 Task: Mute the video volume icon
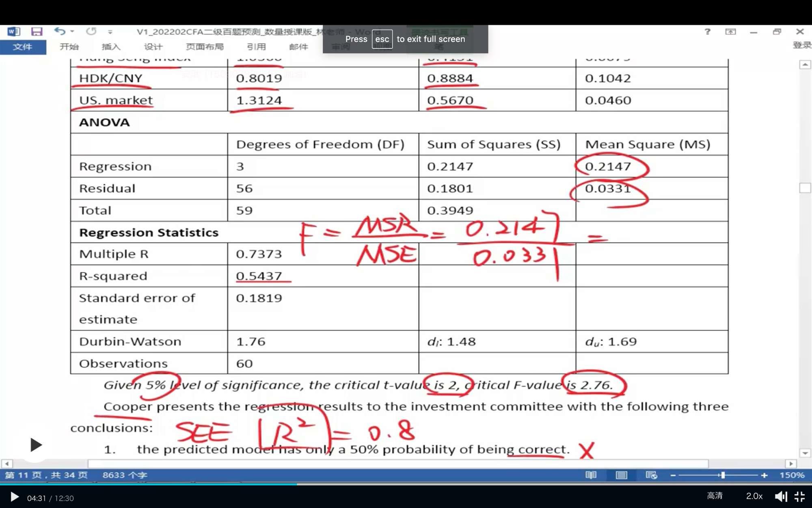click(781, 497)
